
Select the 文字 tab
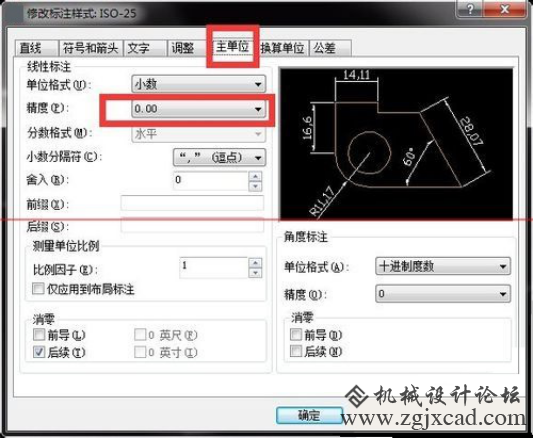145,48
